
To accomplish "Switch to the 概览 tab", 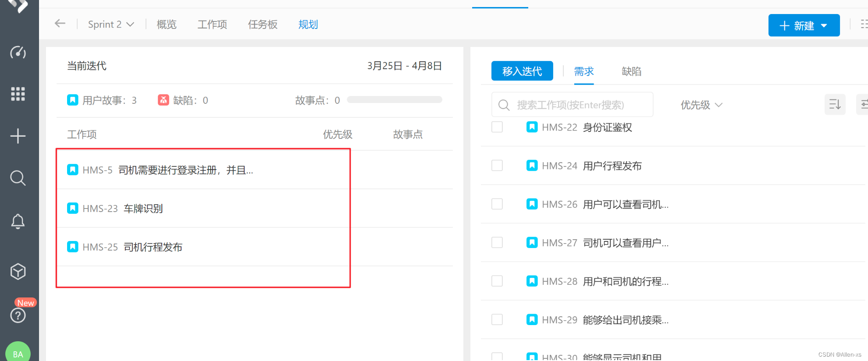I will coord(167,25).
